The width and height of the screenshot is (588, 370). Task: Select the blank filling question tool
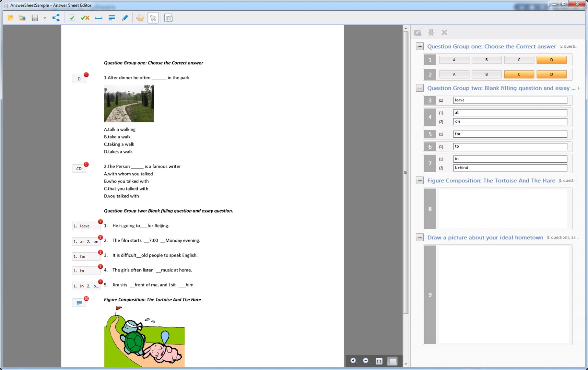click(98, 18)
